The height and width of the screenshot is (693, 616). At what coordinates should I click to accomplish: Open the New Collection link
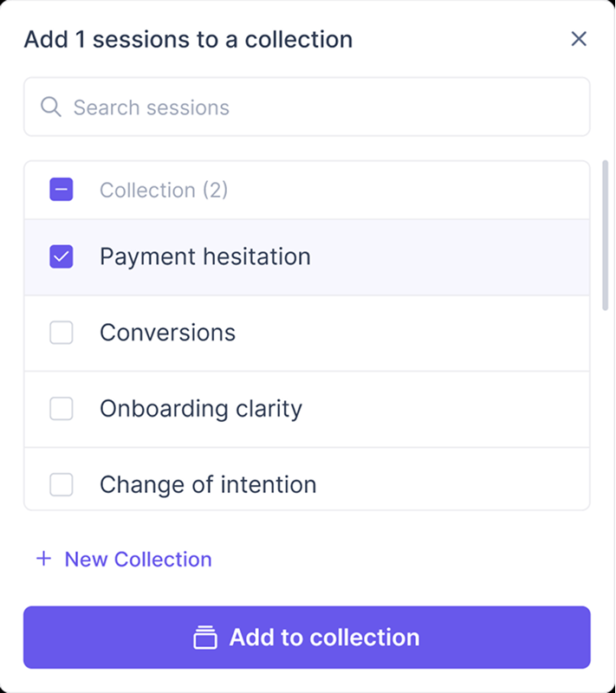pyautogui.click(x=138, y=559)
